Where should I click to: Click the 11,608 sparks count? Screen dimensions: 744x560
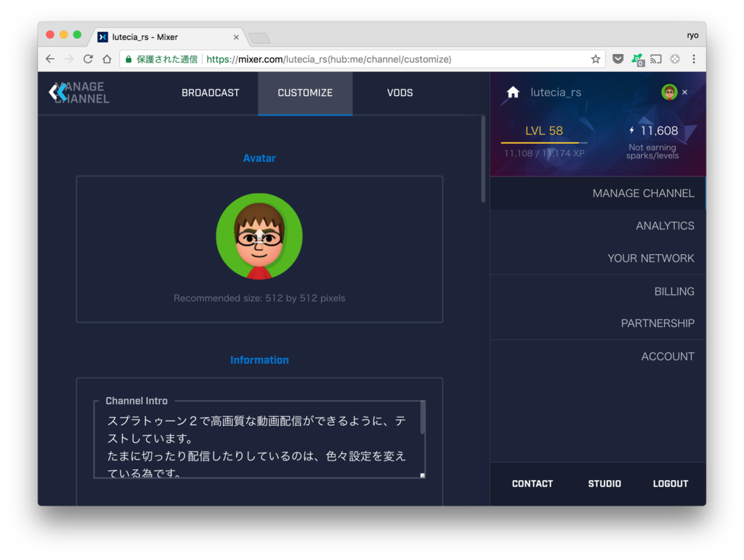659,131
